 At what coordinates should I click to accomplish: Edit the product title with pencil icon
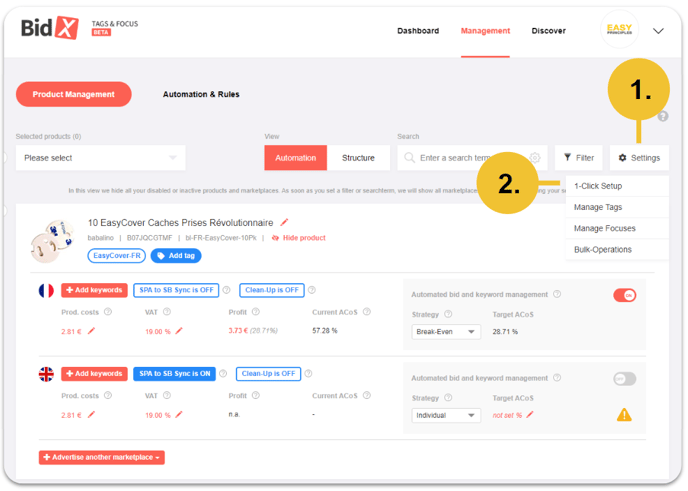(x=284, y=222)
